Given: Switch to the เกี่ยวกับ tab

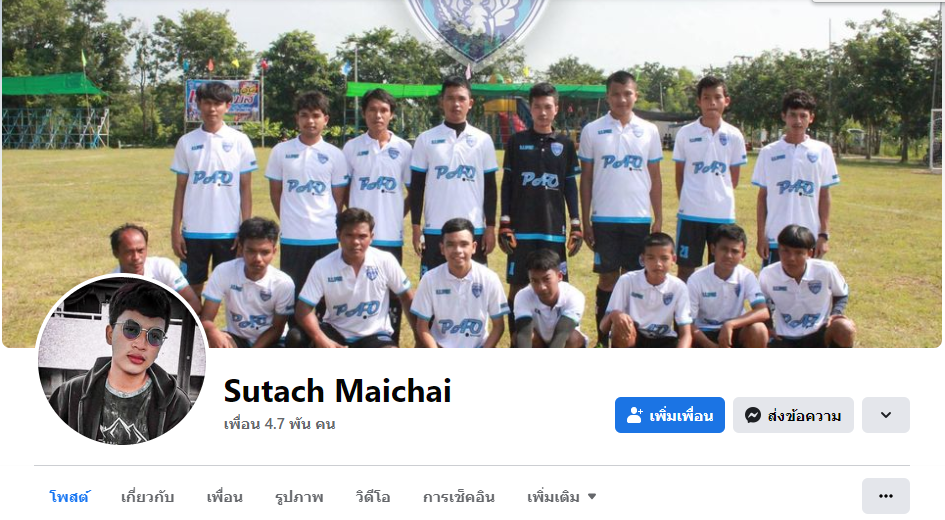Looking at the screenshot, I should click(148, 497).
